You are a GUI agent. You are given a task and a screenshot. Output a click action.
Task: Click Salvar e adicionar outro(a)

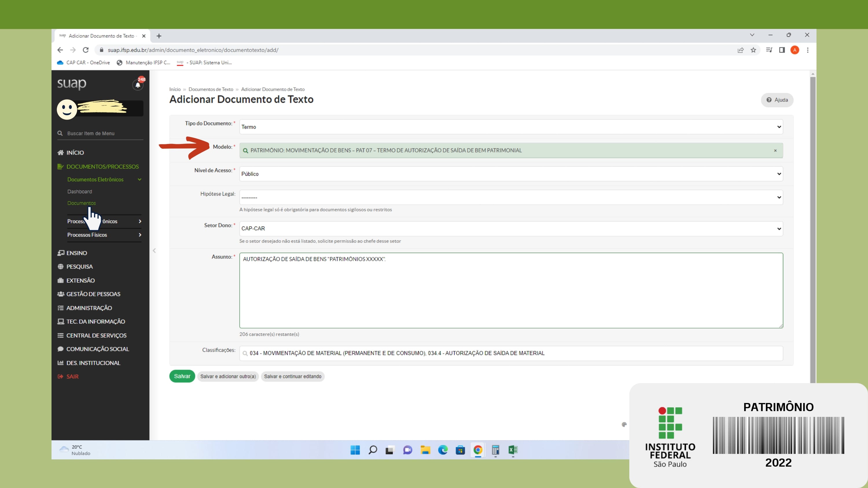pos(228,376)
